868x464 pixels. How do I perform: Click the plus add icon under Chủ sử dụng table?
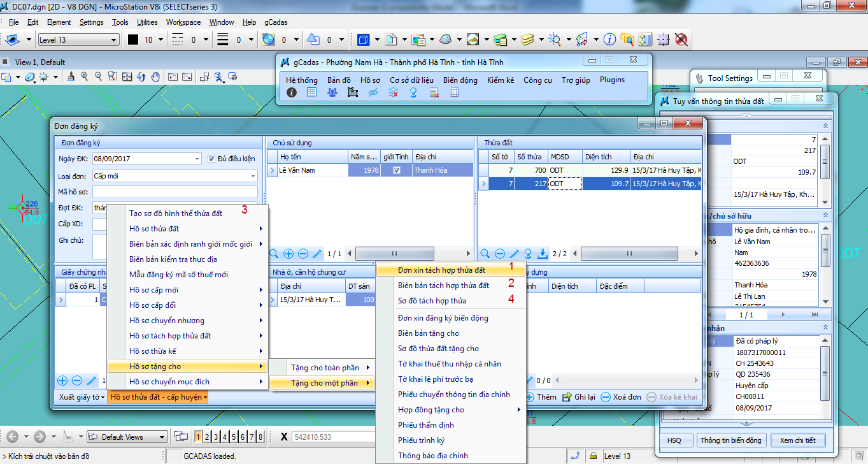click(288, 254)
